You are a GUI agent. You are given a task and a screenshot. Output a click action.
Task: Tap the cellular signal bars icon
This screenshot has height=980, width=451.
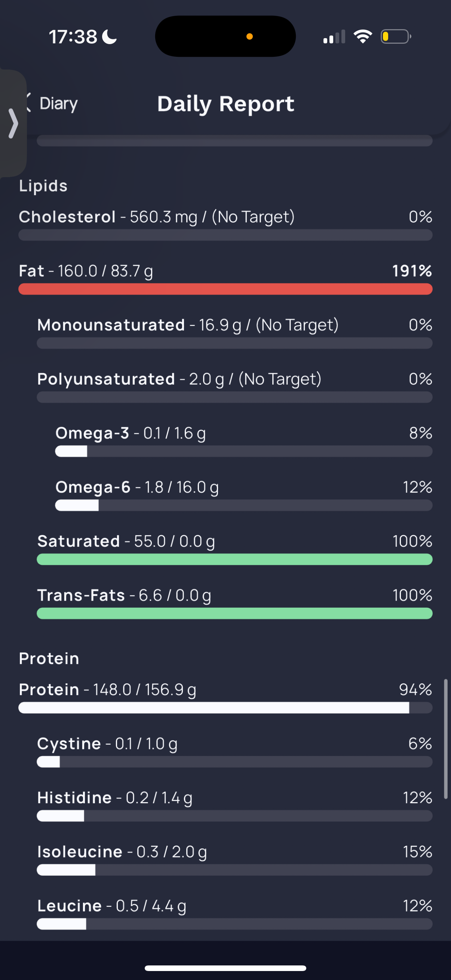(x=334, y=37)
